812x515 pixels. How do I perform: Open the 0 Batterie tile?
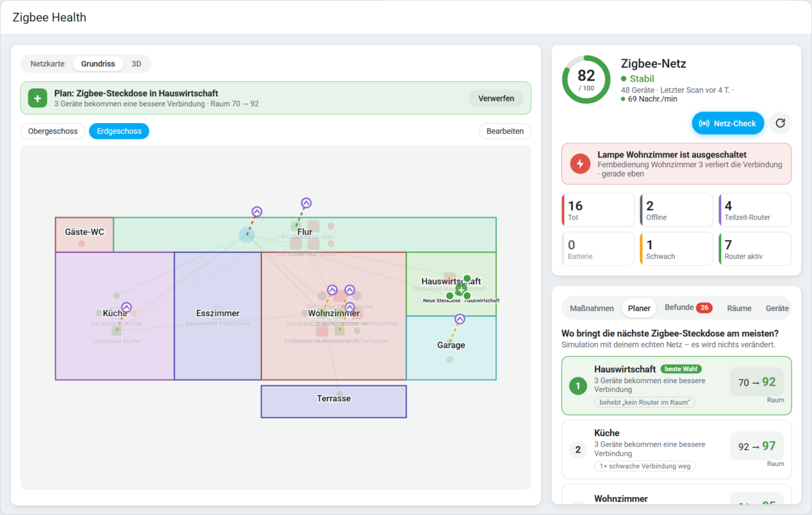pyautogui.click(x=598, y=249)
